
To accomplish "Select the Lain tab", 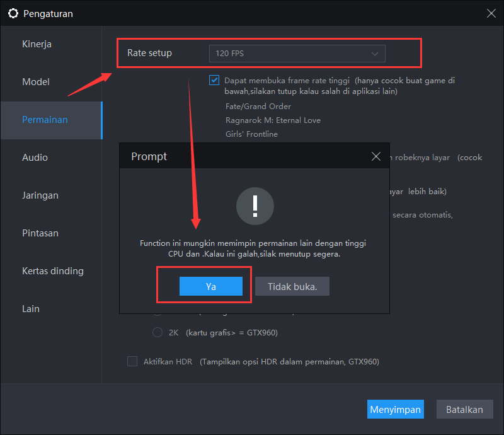I will point(31,309).
